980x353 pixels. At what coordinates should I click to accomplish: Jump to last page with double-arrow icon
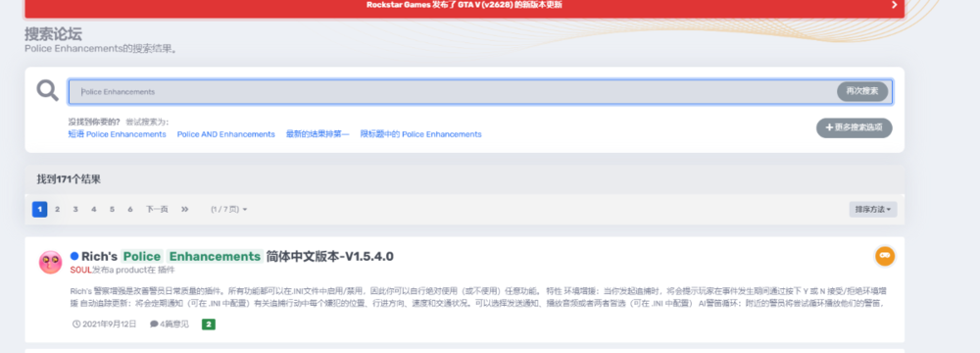point(185,209)
